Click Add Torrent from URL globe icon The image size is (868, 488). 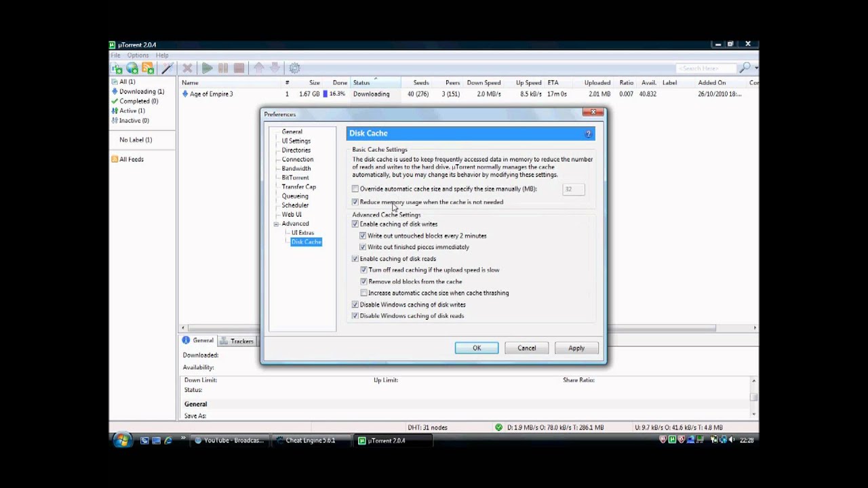[x=132, y=68]
